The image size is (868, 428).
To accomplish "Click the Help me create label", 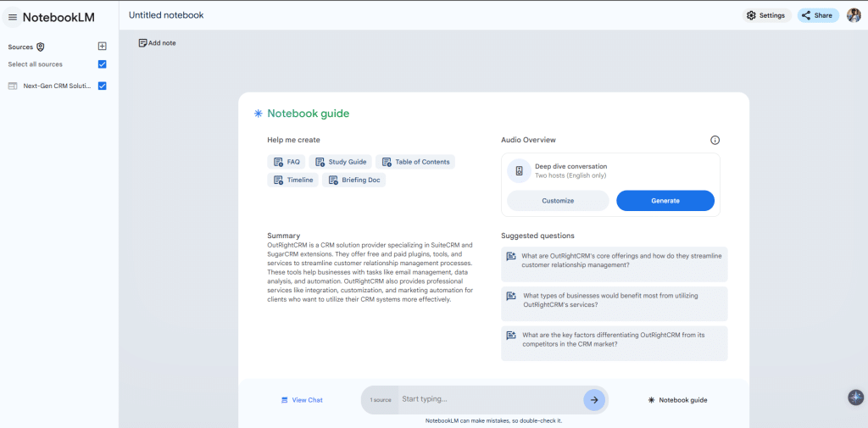I will pyautogui.click(x=293, y=140).
